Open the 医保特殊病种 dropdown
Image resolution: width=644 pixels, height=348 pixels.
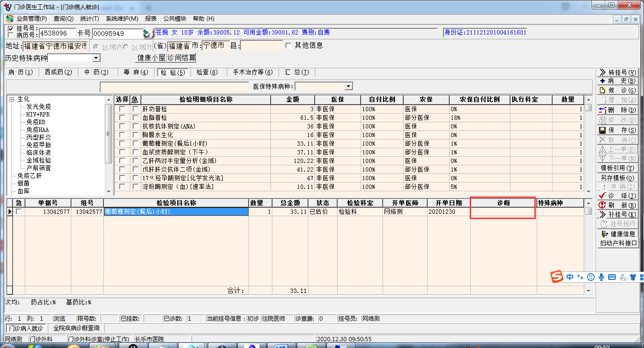click(349, 86)
